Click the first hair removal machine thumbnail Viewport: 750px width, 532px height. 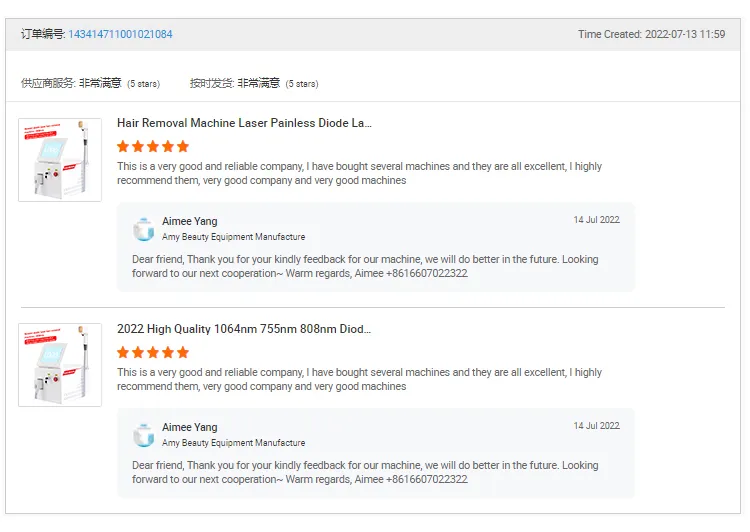60,160
